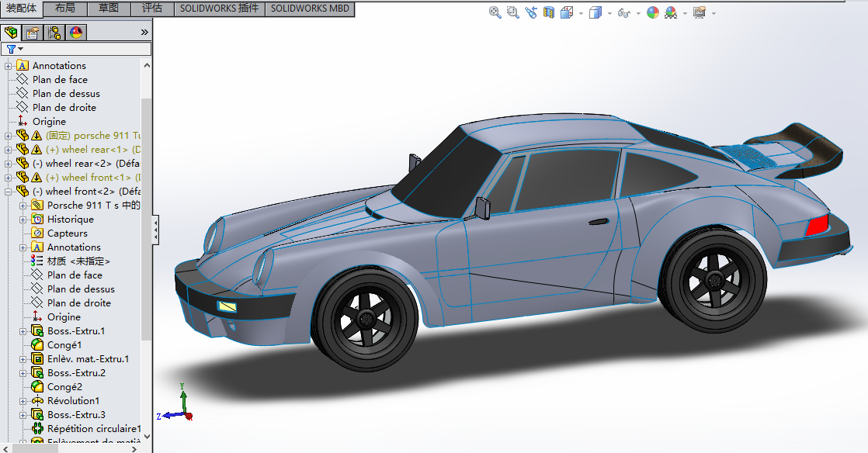Switch to the PropertyManager tab icon

[x=32, y=33]
